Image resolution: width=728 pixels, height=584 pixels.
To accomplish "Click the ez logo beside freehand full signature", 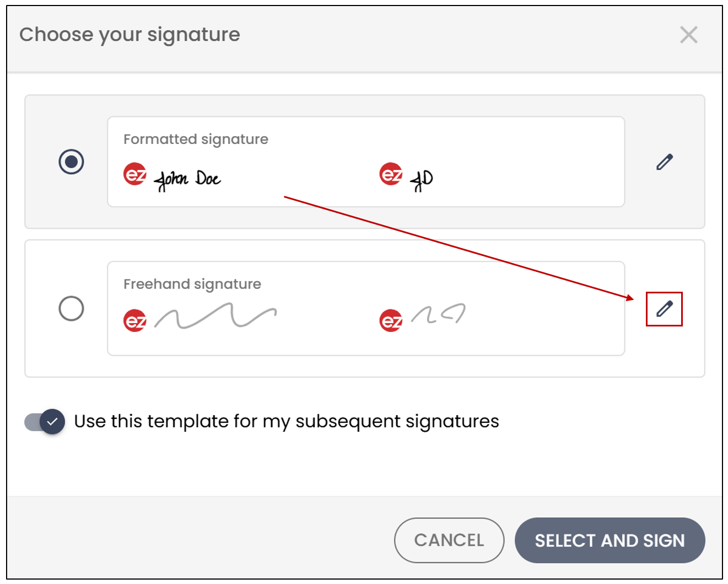I will point(135,320).
